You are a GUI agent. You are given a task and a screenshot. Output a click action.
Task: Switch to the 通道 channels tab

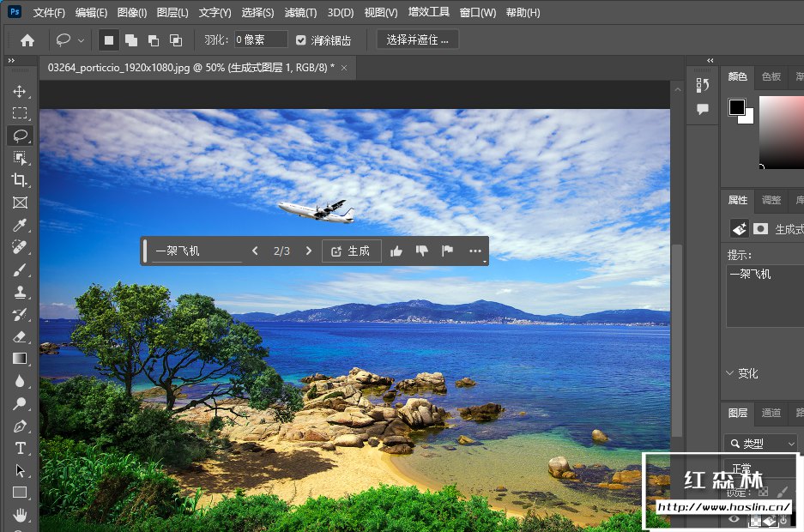click(771, 413)
